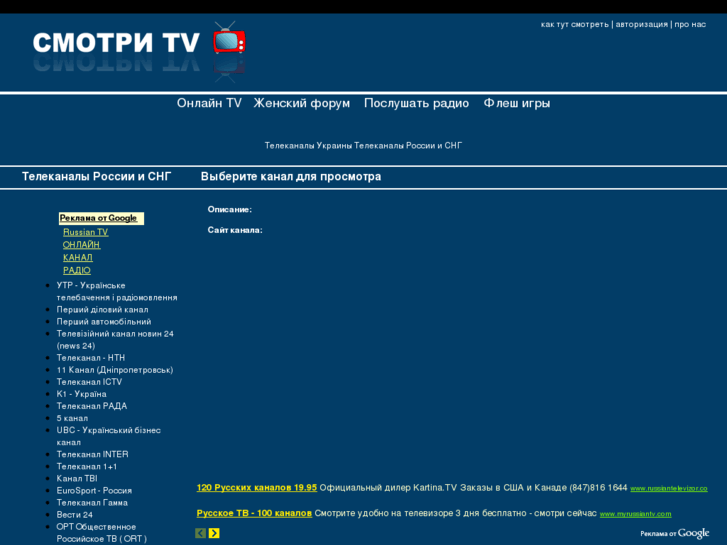Click the 'Сайт канала:' label
Viewport: 727px width, 545px height.
pyautogui.click(x=235, y=230)
